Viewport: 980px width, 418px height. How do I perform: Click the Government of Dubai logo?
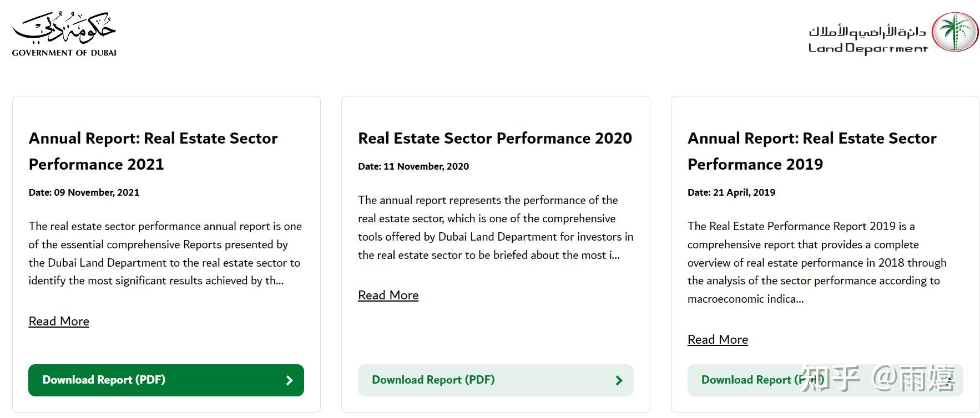pyautogui.click(x=64, y=34)
